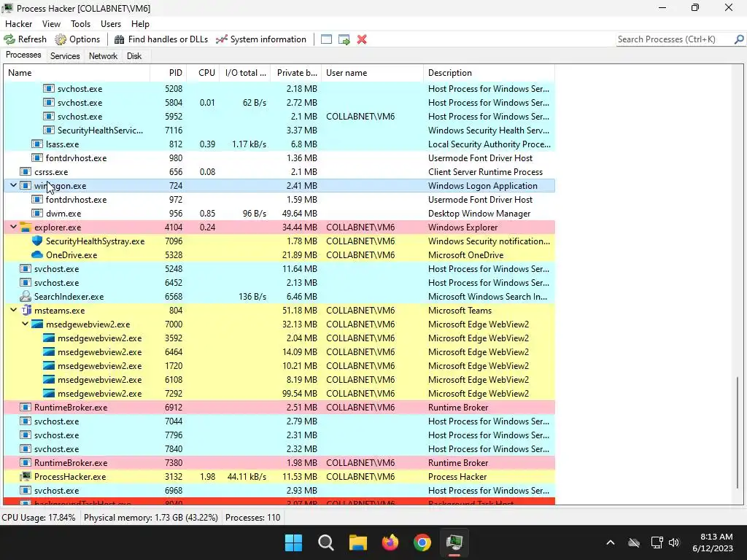The image size is (747, 560).
Task: Select the lsass.exe process icon
Action: [37, 144]
